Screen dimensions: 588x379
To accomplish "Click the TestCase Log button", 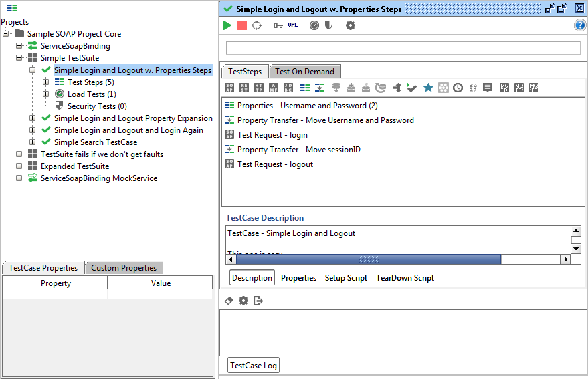I will (254, 365).
